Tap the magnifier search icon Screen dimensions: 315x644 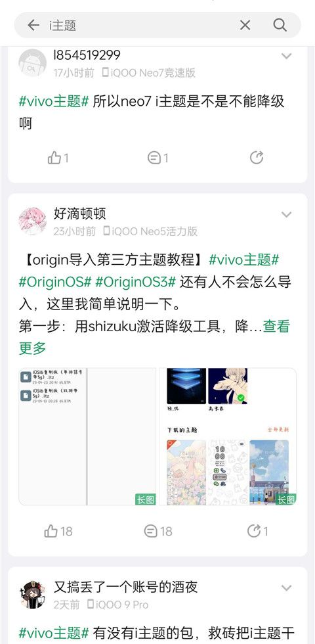(x=280, y=25)
